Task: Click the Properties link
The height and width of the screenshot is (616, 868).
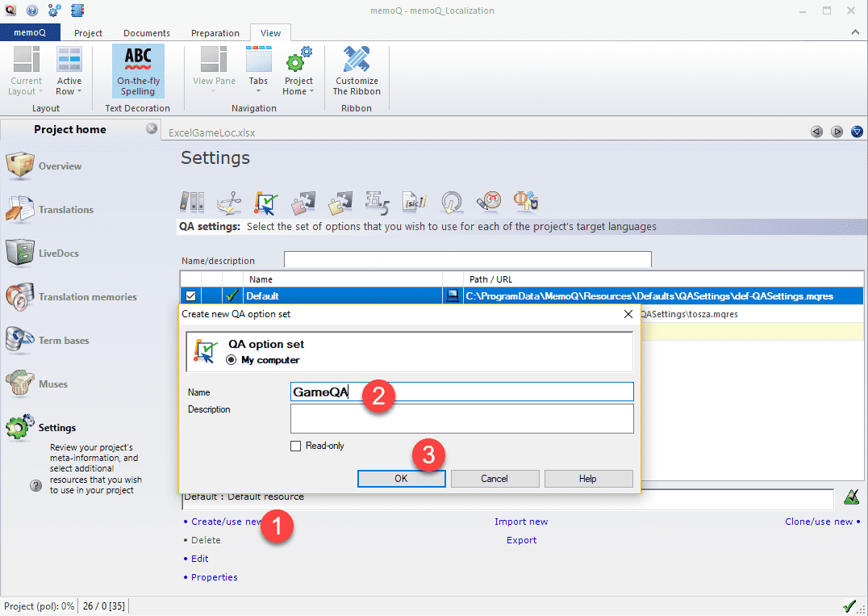Action: pyautogui.click(x=215, y=577)
